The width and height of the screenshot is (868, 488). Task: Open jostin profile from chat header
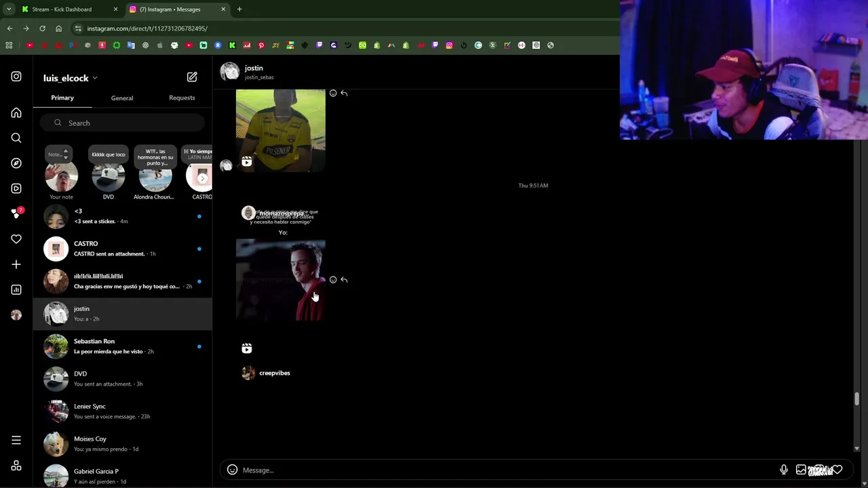pos(248,72)
